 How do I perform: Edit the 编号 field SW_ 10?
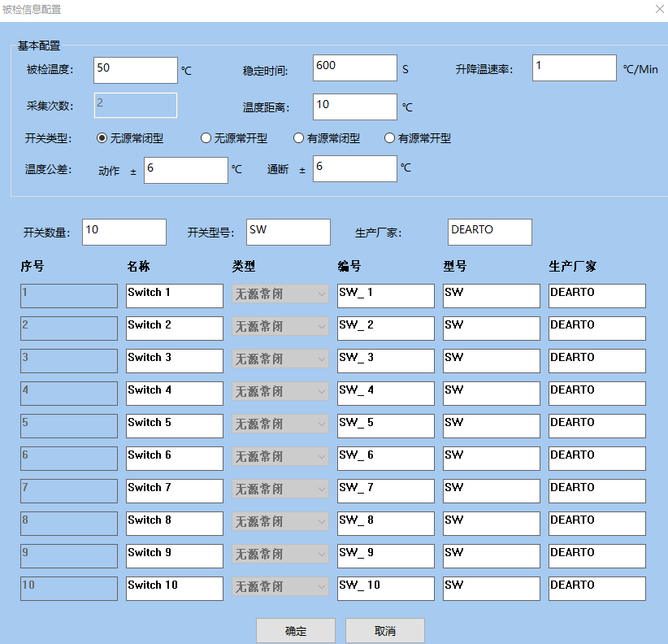tap(386, 589)
